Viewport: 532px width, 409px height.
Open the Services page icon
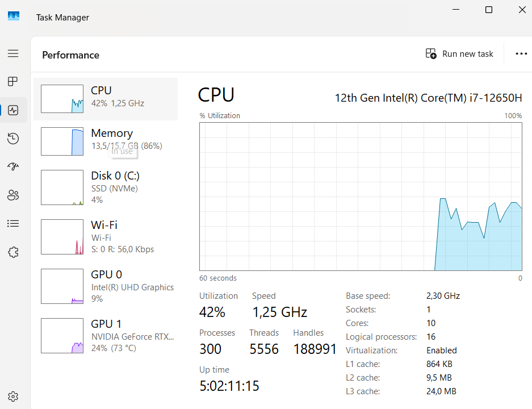click(13, 252)
